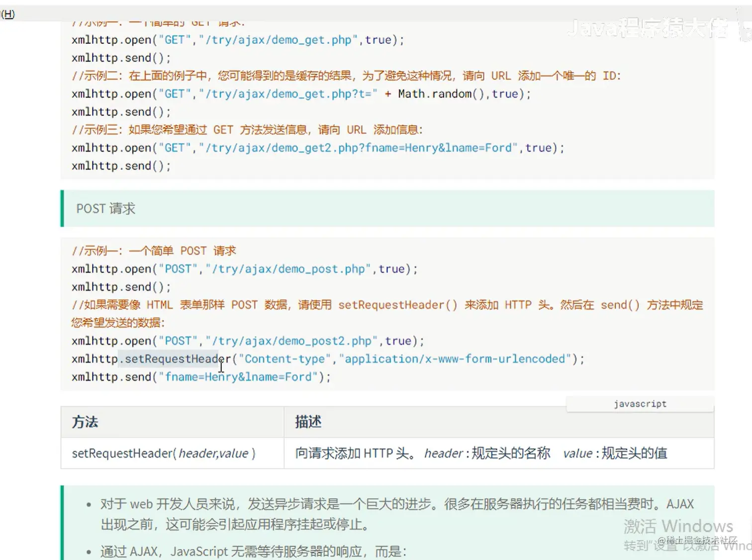Image resolution: width=752 pixels, height=560 pixels.
Task: Click the 示例三 comment about sending GET info
Action: [247, 130]
